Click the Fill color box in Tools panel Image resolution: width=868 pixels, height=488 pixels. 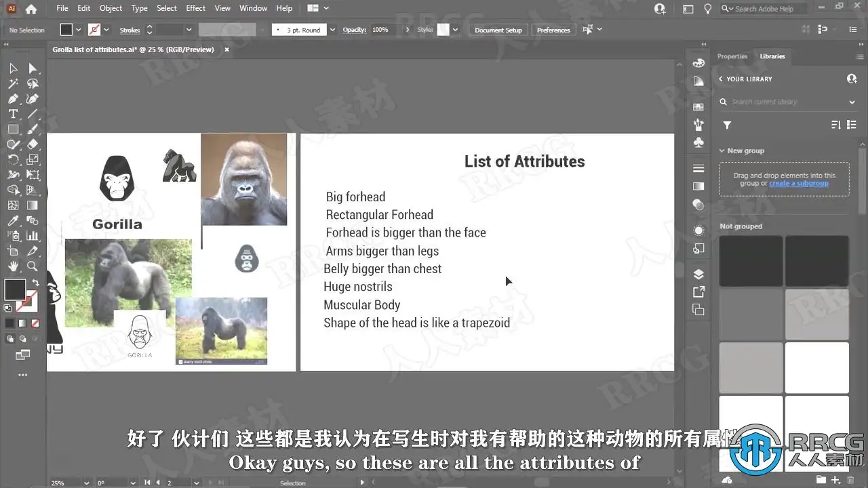coord(15,289)
